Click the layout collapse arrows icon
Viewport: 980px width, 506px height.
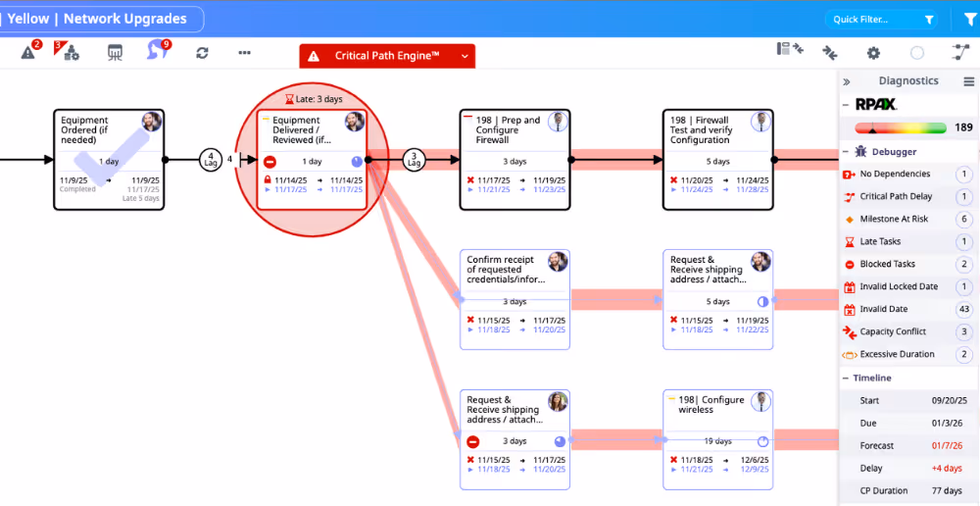(x=790, y=49)
